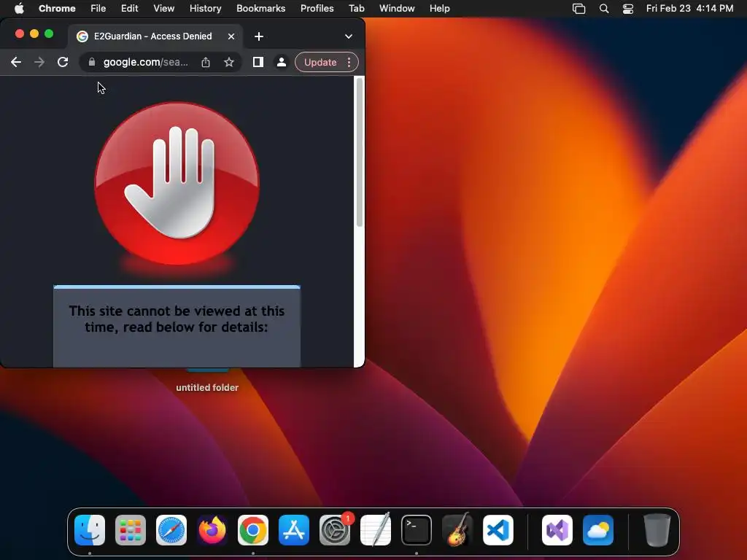Go back using the Chrome back arrow
The width and height of the screenshot is (747, 560).
click(16, 63)
